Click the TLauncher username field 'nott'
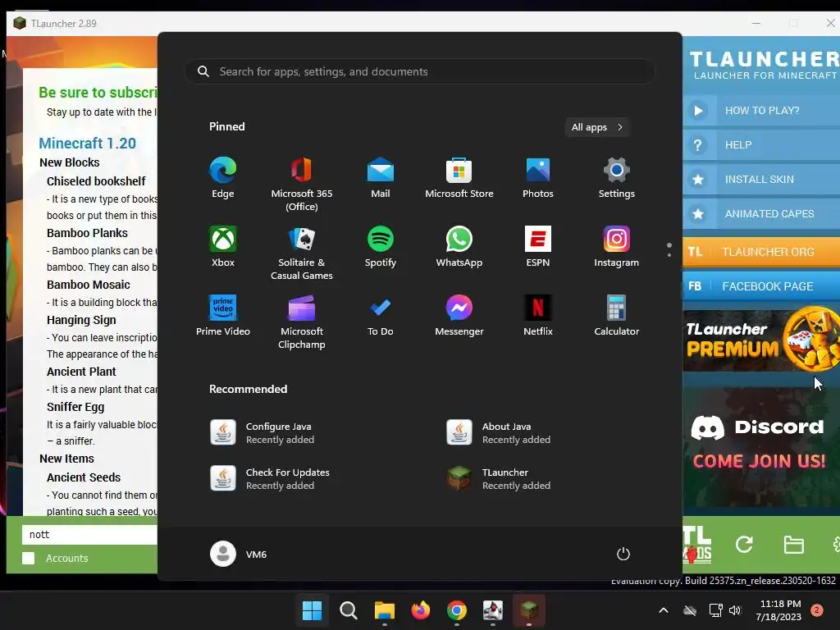This screenshot has width=840, height=630. point(90,535)
